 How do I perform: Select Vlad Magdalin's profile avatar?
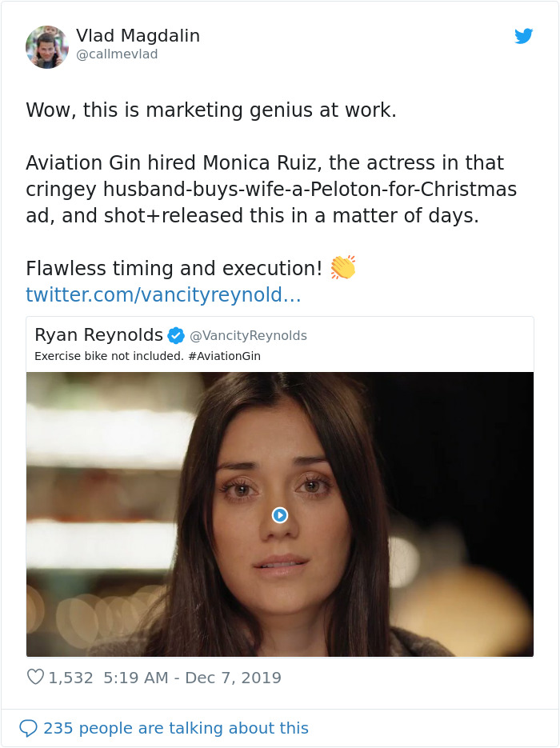[x=47, y=46]
